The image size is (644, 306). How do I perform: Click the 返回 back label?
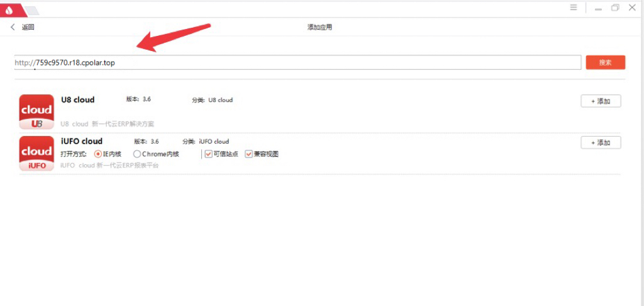(28, 28)
